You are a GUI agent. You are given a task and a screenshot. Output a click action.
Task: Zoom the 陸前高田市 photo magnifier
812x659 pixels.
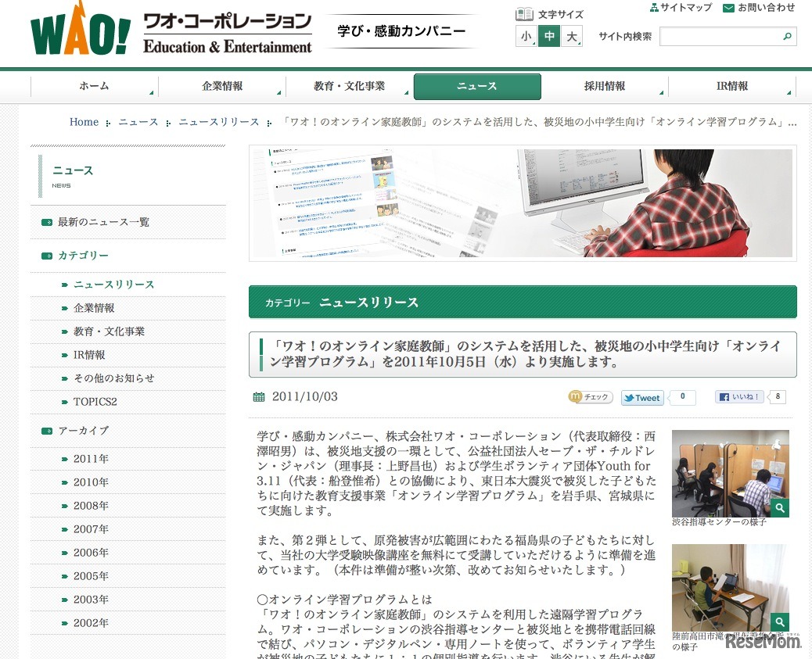779,621
